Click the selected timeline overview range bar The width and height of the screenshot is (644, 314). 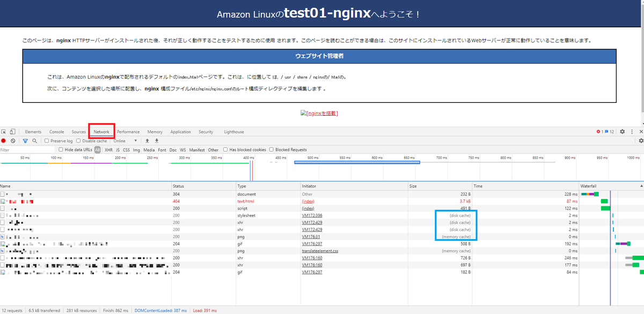(357, 162)
